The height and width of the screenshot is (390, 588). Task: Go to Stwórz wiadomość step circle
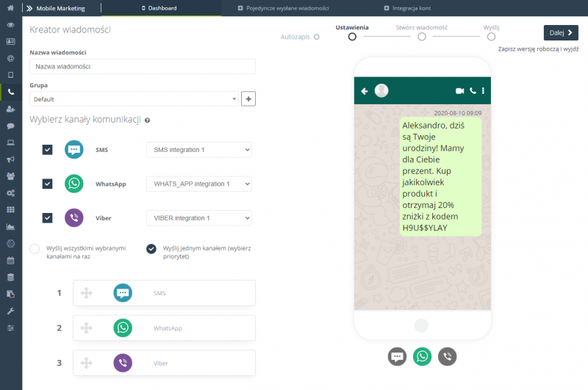point(422,37)
